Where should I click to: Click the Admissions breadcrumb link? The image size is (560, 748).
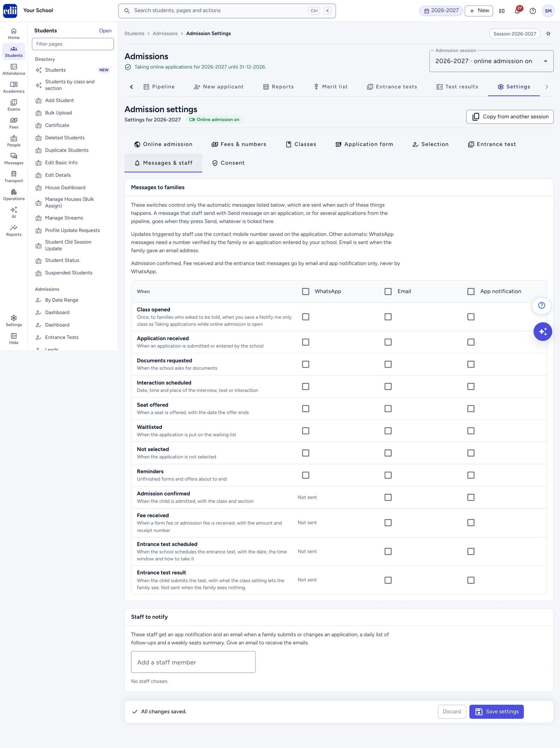pyautogui.click(x=165, y=34)
